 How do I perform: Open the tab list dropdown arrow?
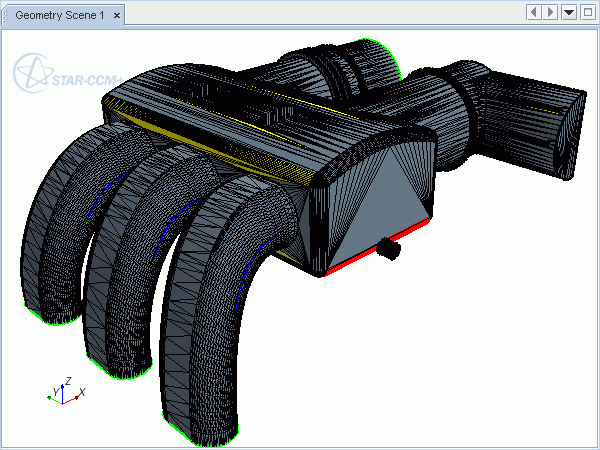point(569,12)
